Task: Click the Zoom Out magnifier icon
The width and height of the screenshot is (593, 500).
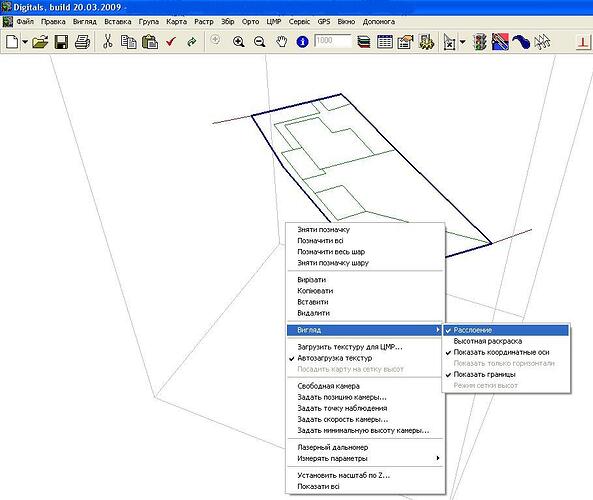Action: tap(259, 42)
